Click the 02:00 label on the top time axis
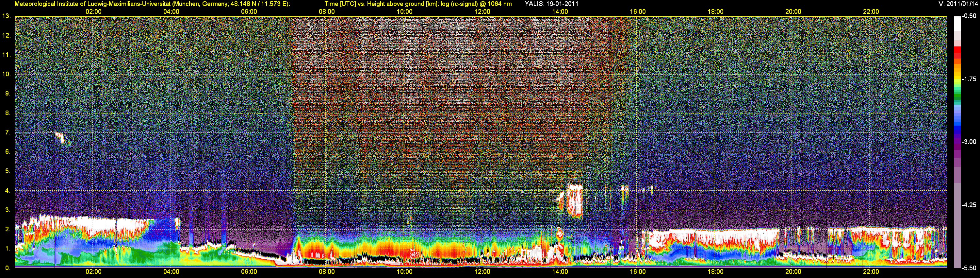 (x=93, y=12)
